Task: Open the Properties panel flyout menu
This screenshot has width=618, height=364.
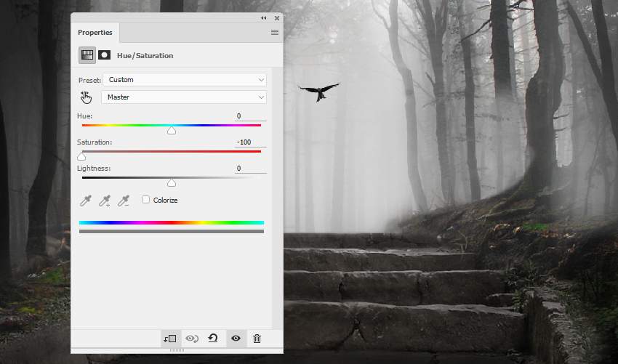Action: [x=275, y=33]
